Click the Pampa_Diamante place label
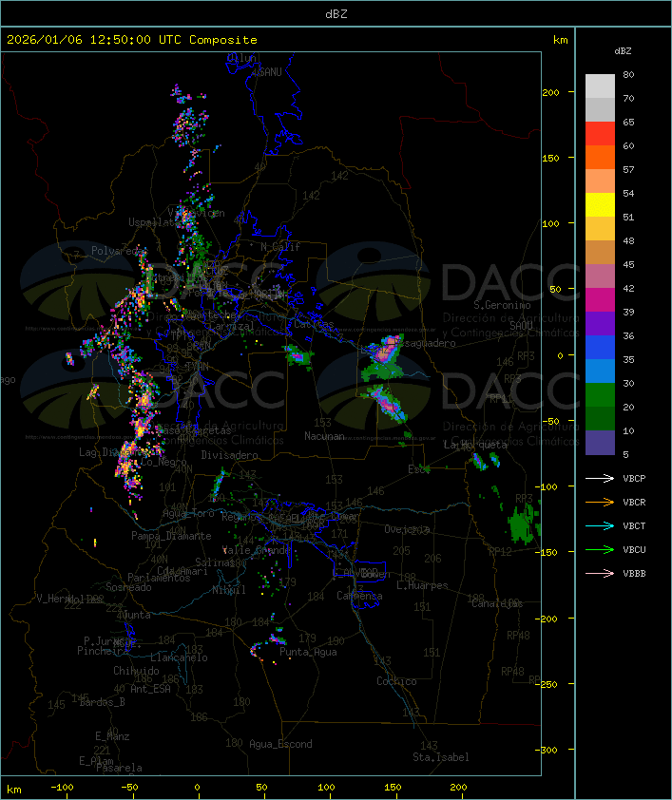Image resolution: width=672 pixels, height=800 pixels. [x=171, y=536]
